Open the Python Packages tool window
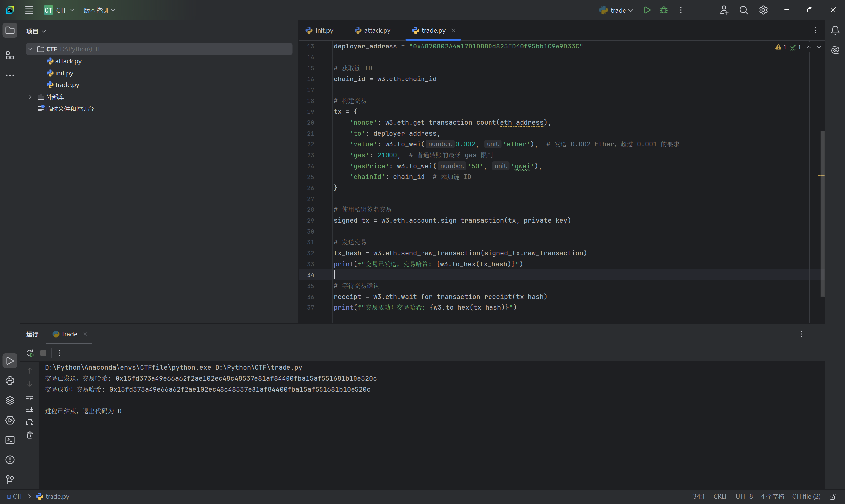This screenshot has height=504, width=845. 10,400
